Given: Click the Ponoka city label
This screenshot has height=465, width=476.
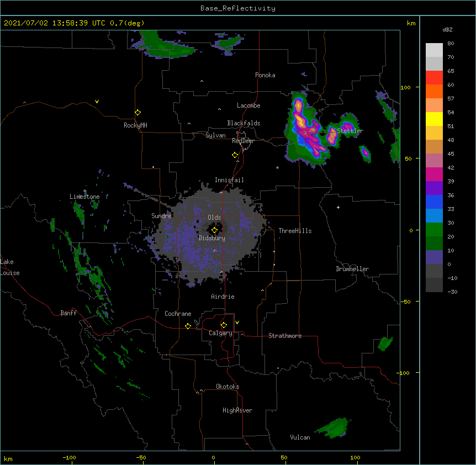Looking at the screenshot, I should tap(265, 75).
